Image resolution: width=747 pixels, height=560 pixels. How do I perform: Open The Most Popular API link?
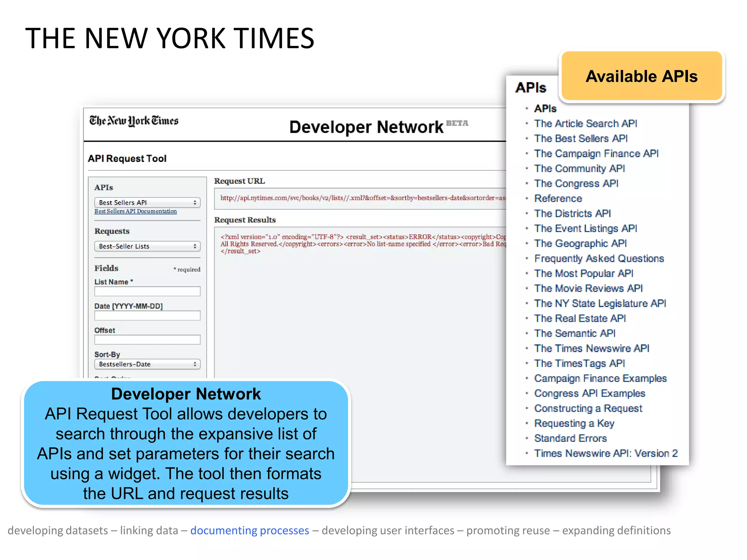point(584,273)
